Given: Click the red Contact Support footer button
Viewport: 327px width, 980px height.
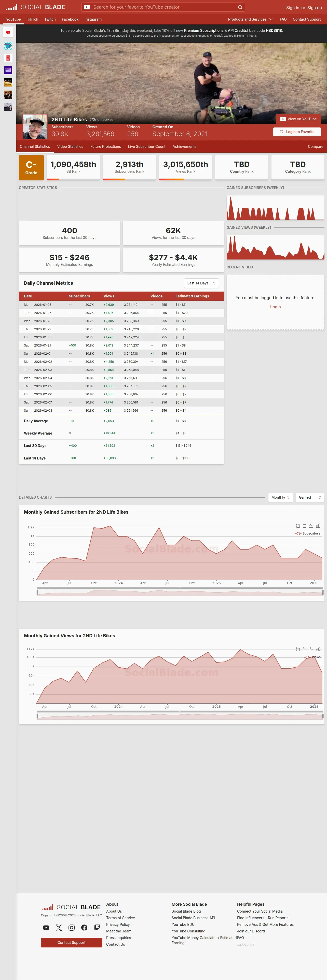Looking at the screenshot, I should click(72, 942).
